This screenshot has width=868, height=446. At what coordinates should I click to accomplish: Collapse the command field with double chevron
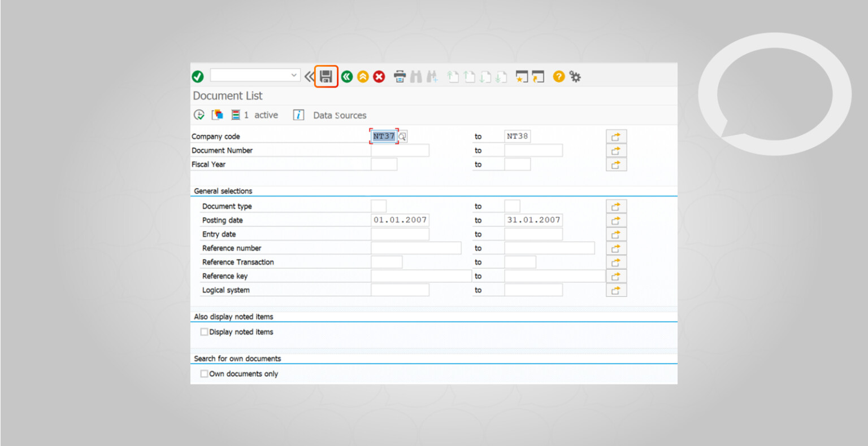309,77
